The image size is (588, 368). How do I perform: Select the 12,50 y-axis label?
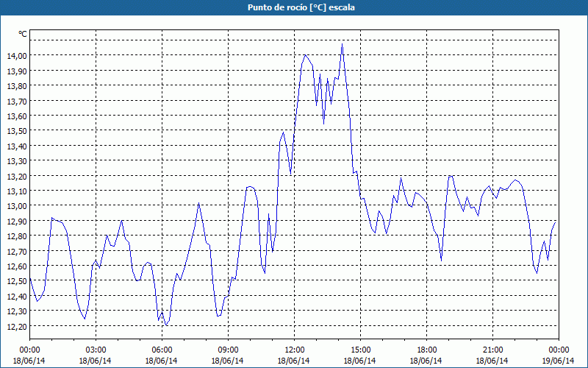point(17,281)
